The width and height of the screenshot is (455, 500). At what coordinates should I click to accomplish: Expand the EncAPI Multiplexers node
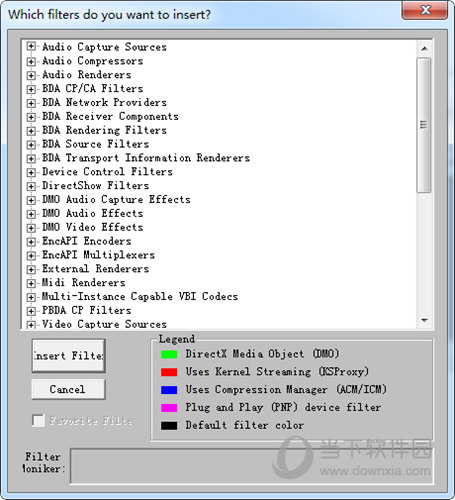coord(31,256)
